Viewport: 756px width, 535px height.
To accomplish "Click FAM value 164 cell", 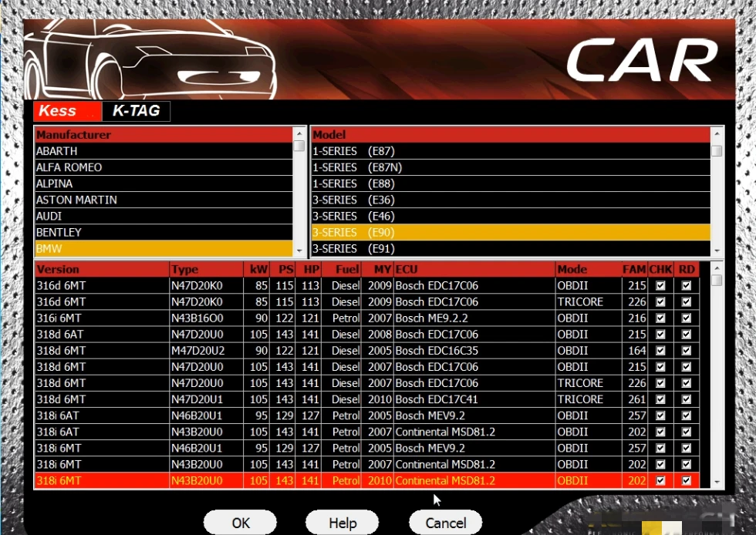I will point(634,351).
